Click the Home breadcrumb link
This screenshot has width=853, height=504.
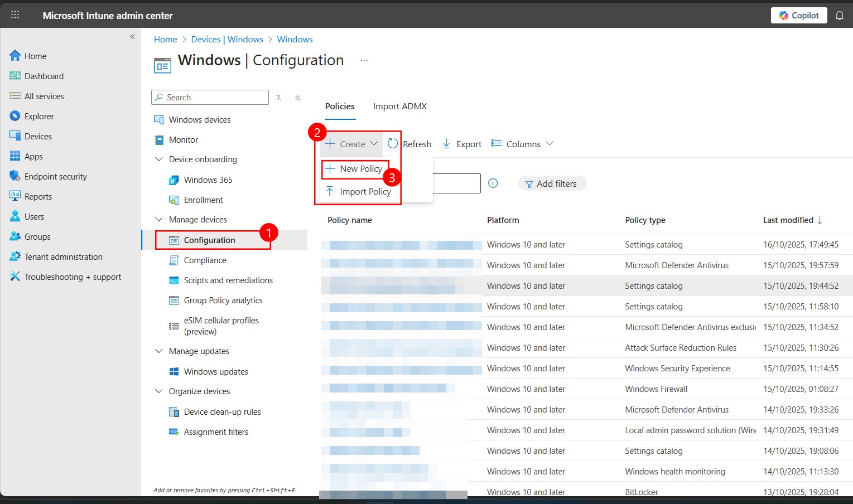[165, 40]
